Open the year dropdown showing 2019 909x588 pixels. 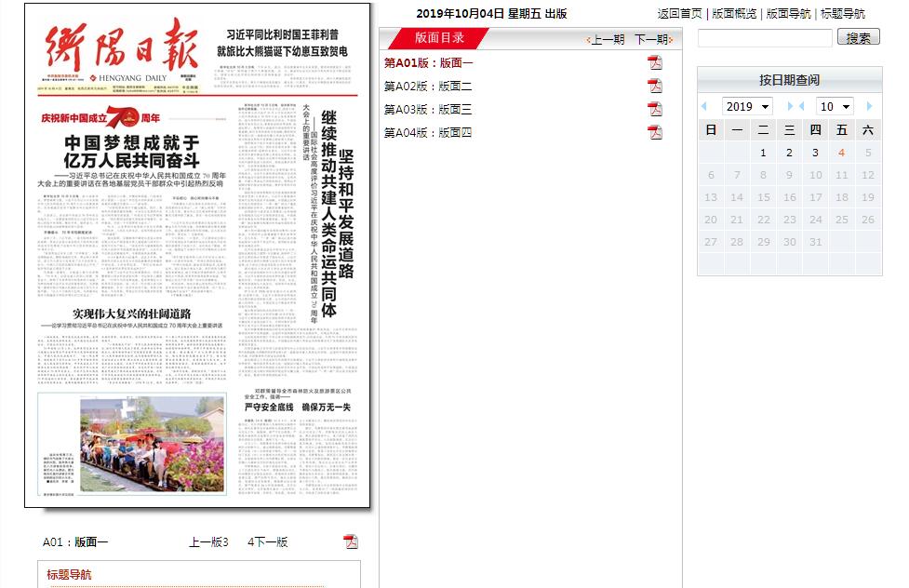pos(747,107)
